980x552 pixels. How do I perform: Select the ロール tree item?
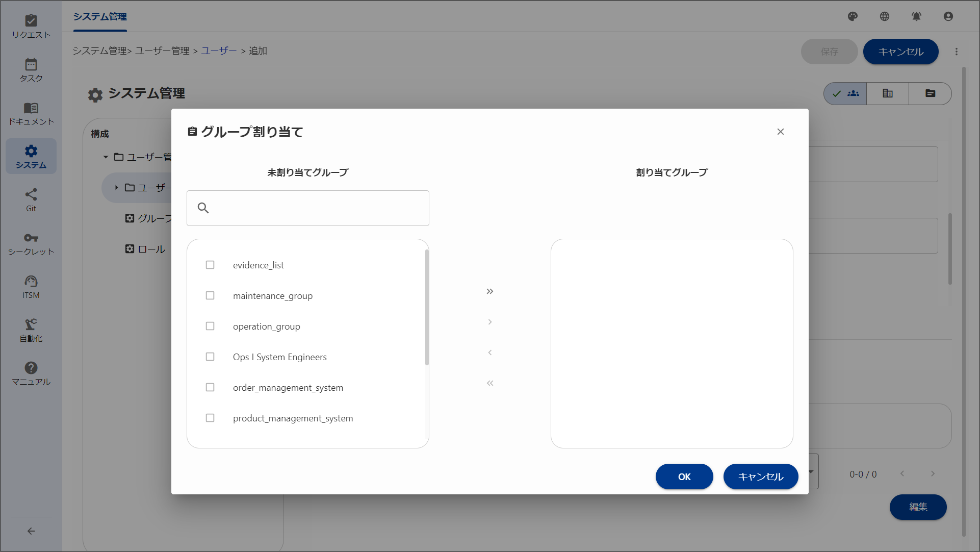[x=145, y=249]
